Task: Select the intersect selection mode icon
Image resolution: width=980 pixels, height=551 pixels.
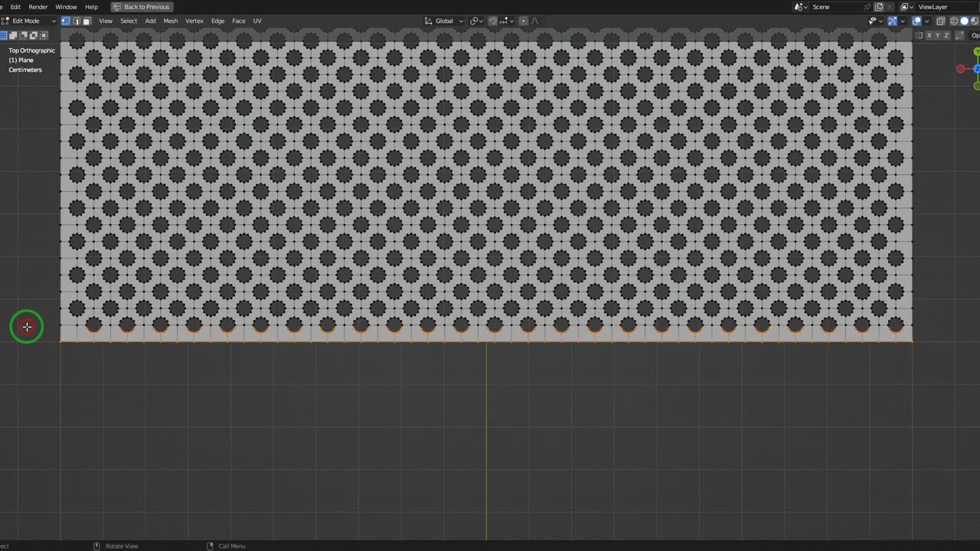Action: tap(44, 35)
